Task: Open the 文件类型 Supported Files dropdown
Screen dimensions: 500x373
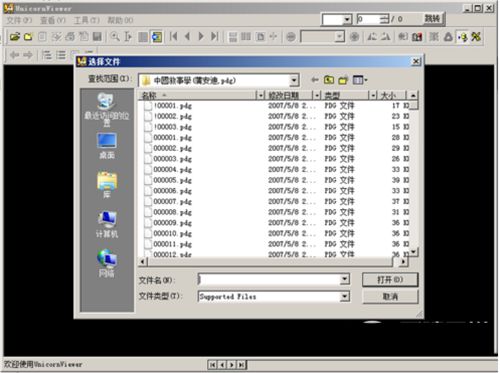Action: click(x=345, y=296)
